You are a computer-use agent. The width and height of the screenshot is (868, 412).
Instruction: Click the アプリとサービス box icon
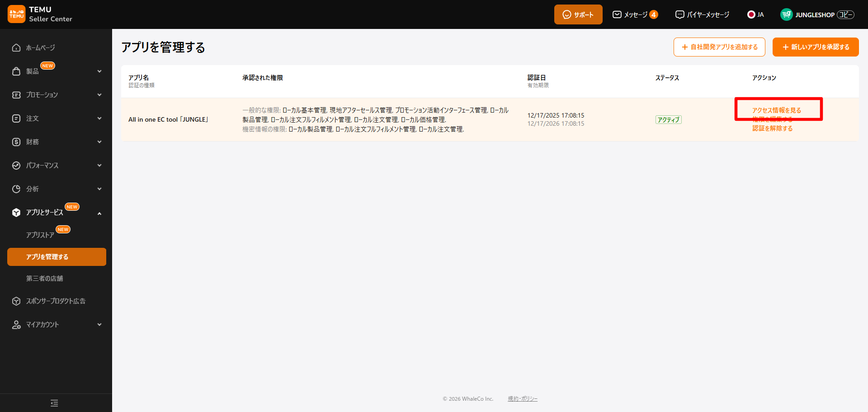pyautogui.click(x=16, y=213)
